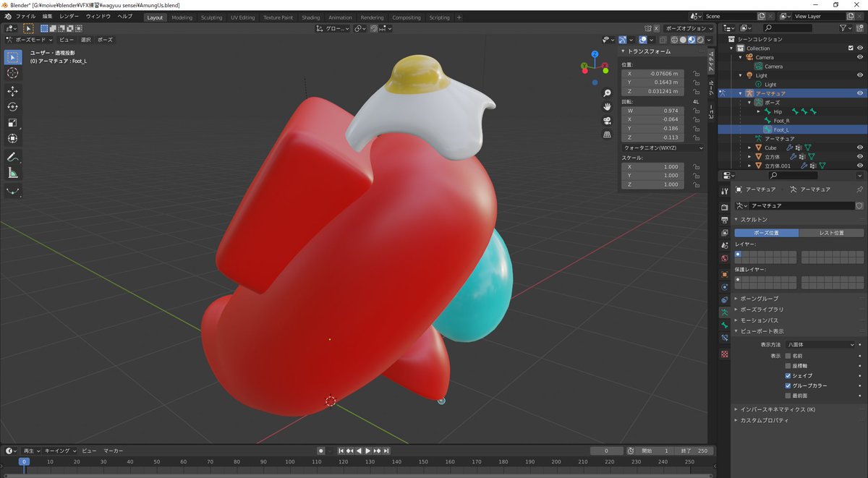Disable the シェイプ checkbox
Image resolution: width=868 pixels, height=478 pixels.
coord(788,376)
